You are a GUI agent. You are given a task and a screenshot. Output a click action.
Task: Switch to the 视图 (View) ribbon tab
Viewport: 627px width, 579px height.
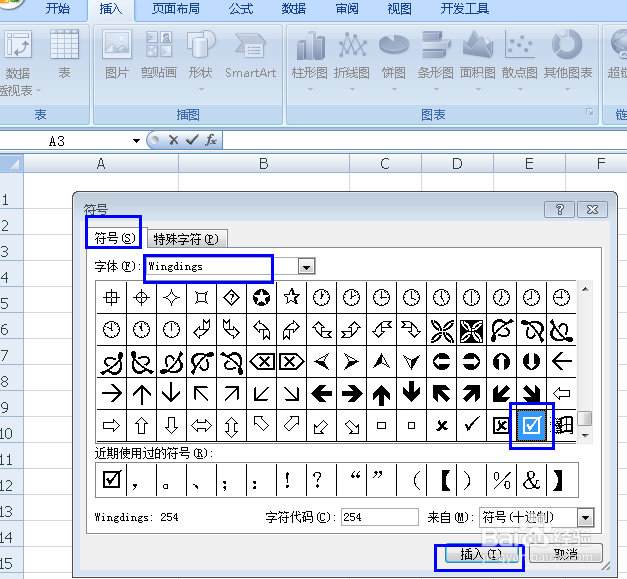click(x=399, y=8)
